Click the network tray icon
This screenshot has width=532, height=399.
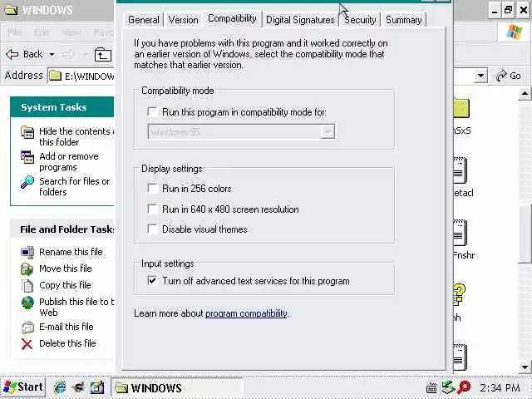(x=448, y=387)
